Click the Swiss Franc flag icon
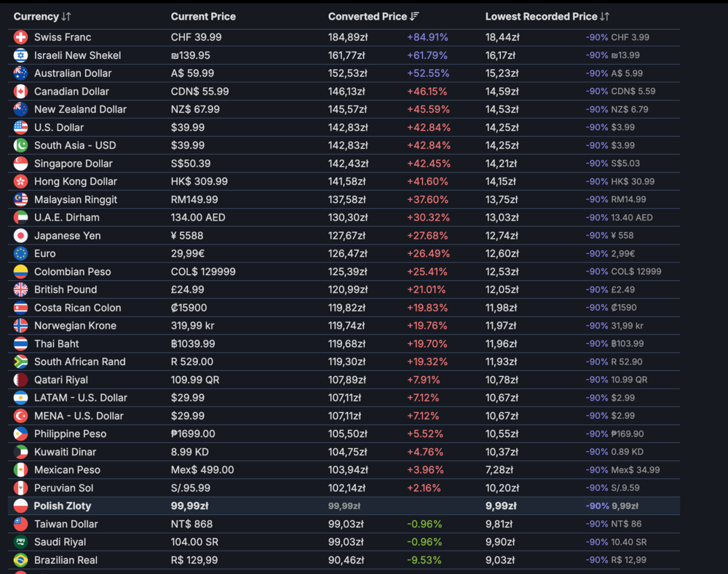 point(20,37)
